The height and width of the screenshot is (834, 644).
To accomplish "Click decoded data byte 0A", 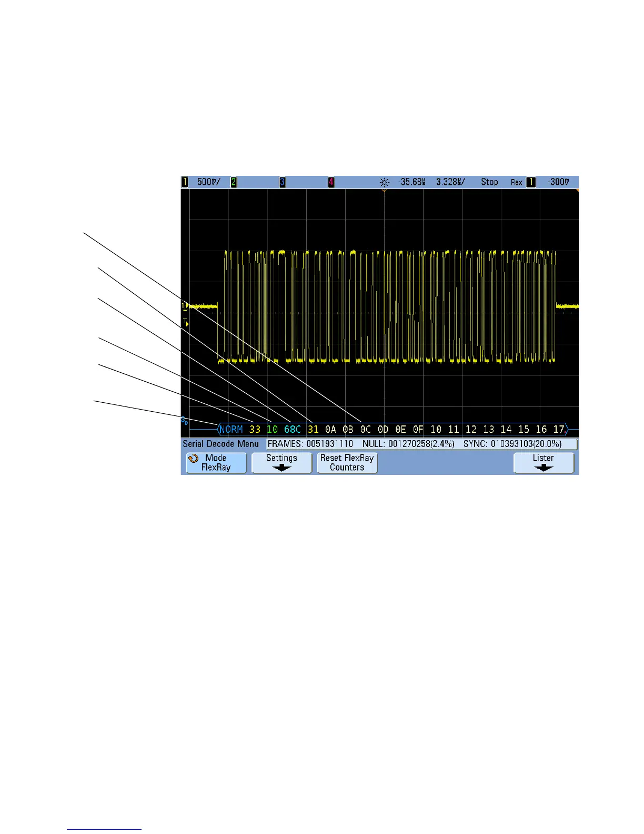I will point(330,430).
